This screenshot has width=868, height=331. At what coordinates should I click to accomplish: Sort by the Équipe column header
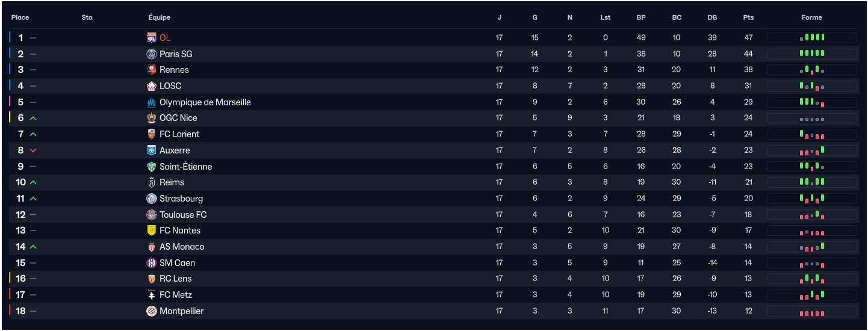[159, 18]
